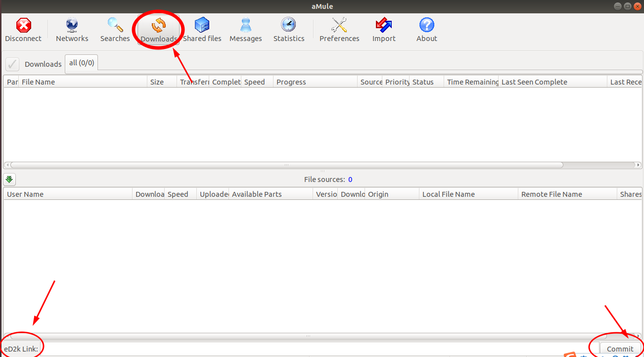The image size is (644, 357).
Task: Open the Shared files page
Action: pyautogui.click(x=202, y=30)
